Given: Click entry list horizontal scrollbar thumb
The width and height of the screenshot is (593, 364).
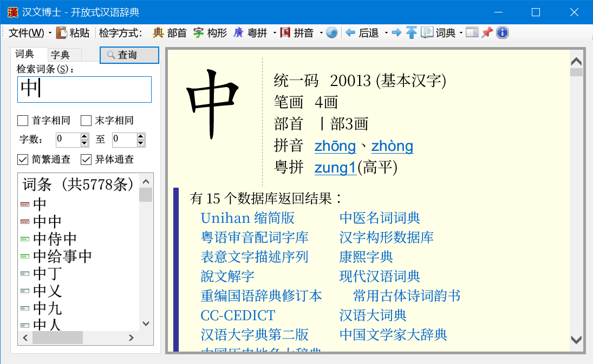Looking at the screenshot, I should (57, 337).
